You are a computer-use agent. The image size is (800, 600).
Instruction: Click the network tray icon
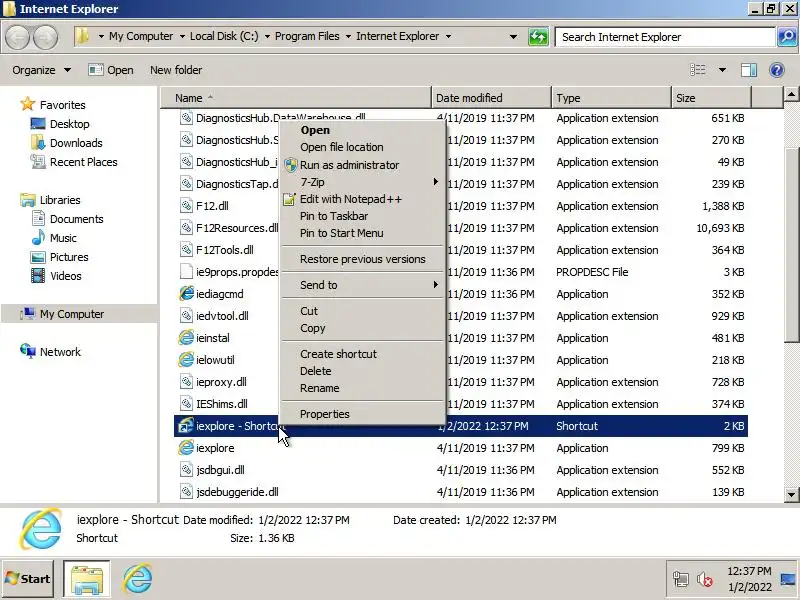click(x=681, y=579)
